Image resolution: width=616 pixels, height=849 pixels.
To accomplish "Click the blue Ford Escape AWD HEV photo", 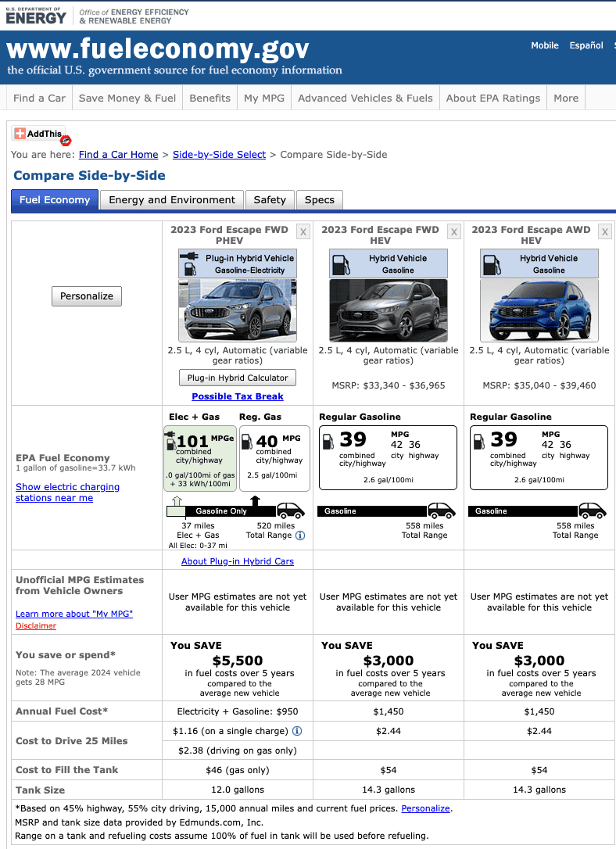I will (x=539, y=310).
